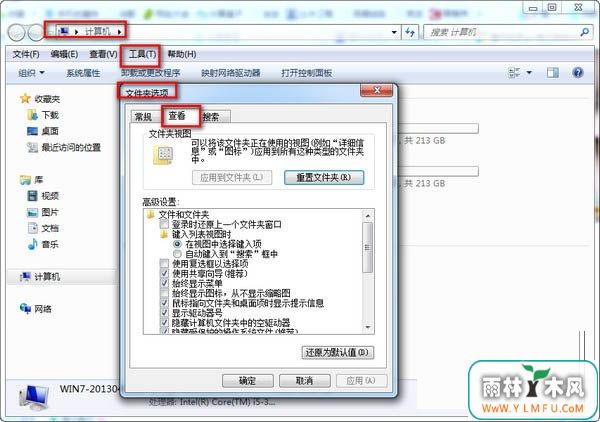The height and width of the screenshot is (422, 600).
Task: Click the 库 library icon
Action: point(25,180)
